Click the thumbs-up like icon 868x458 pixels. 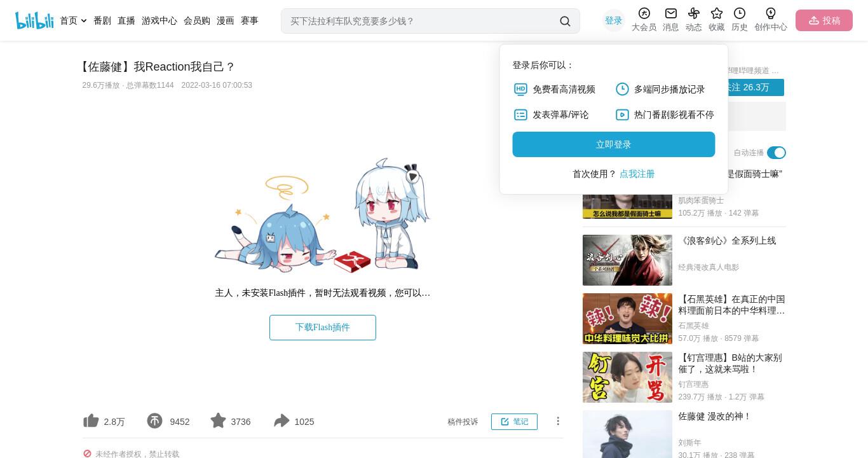click(x=92, y=421)
